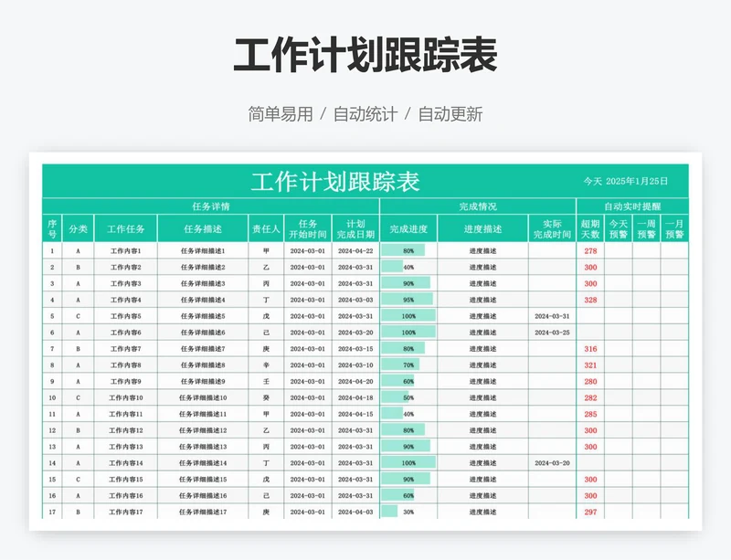Select the 计划完成日期 header cell

click(x=355, y=229)
